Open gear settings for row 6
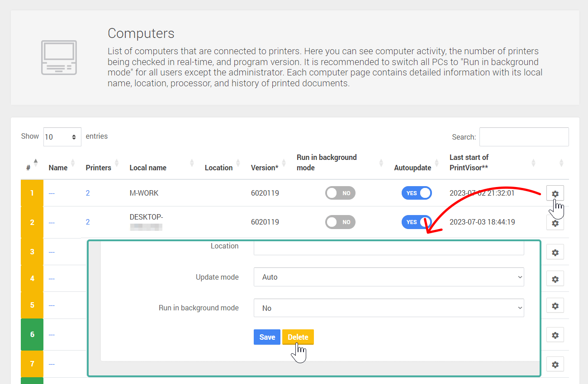 pos(555,335)
